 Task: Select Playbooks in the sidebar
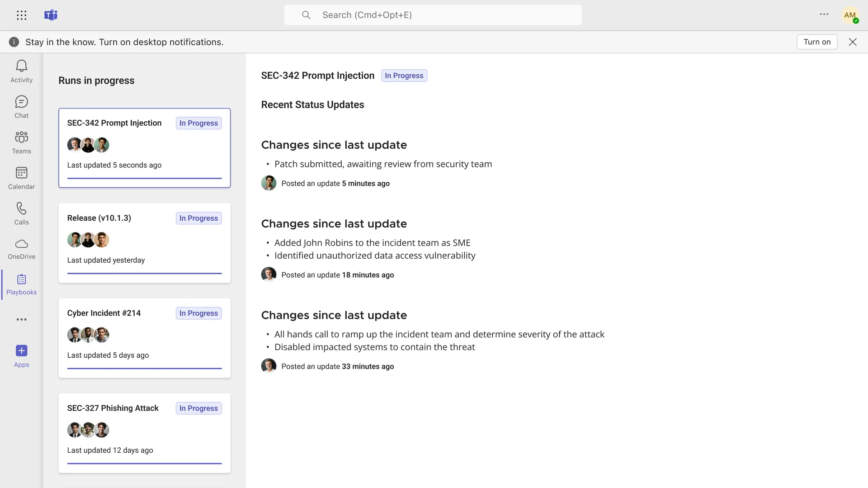click(x=21, y=285)
